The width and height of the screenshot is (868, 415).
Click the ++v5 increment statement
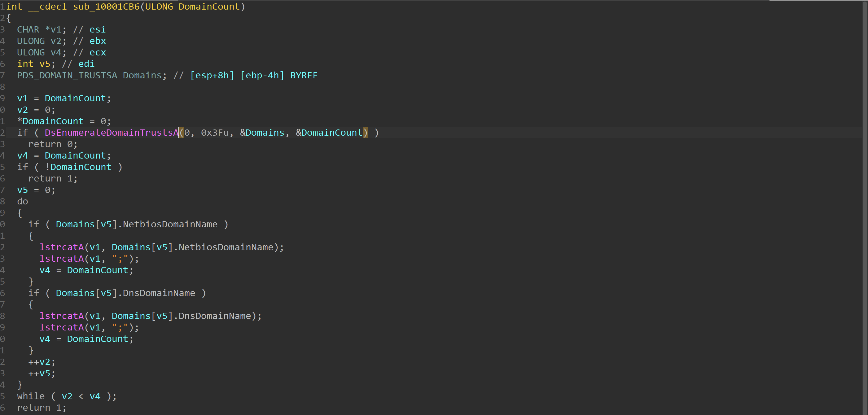pos(42,373)
